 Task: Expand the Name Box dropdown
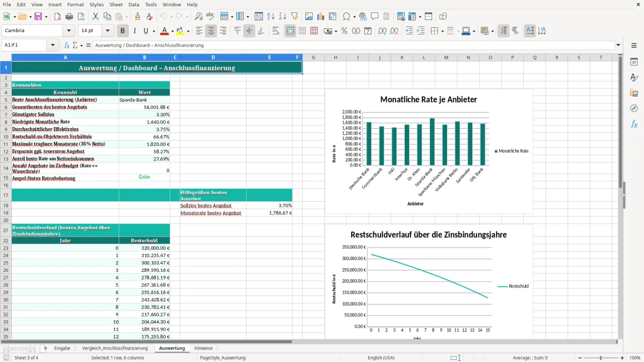pos(53,45)
